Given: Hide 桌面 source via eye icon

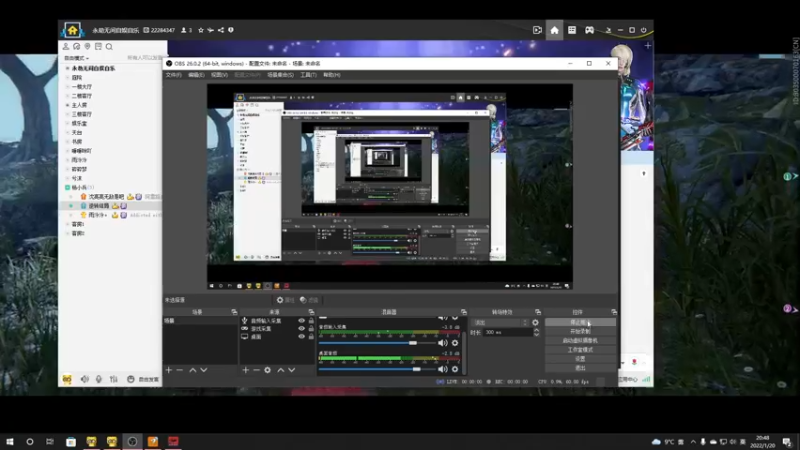Looking at the screenshot, I should pyautogui.click(x=301, y=337).
